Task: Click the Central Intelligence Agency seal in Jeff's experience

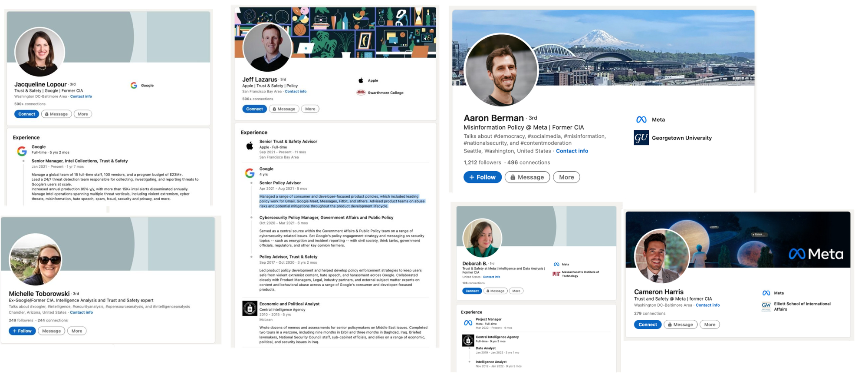Action: [250, 308]
